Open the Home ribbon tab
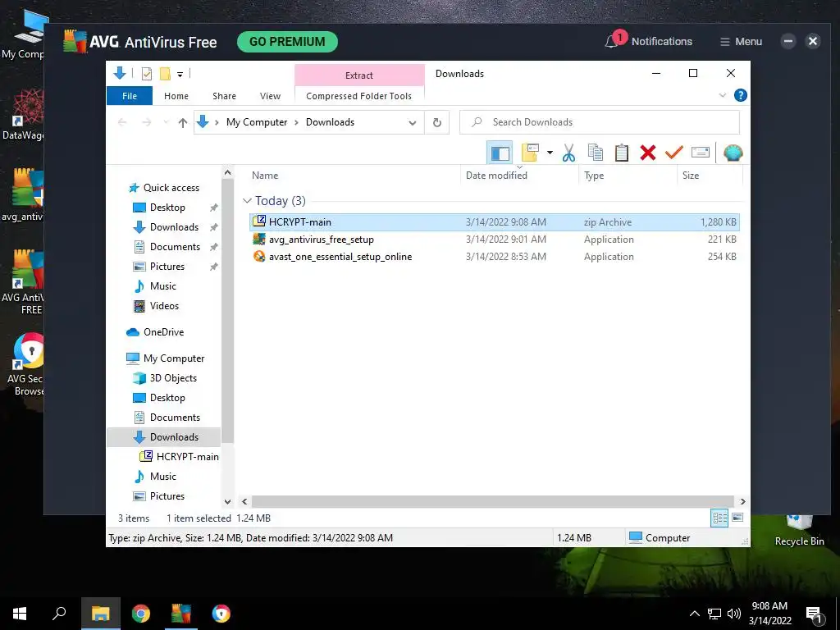 click(176, 96)
